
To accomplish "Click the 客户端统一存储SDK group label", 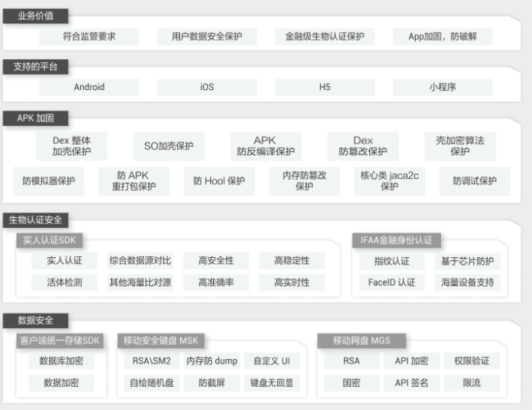I will click(x=60, y=341).
